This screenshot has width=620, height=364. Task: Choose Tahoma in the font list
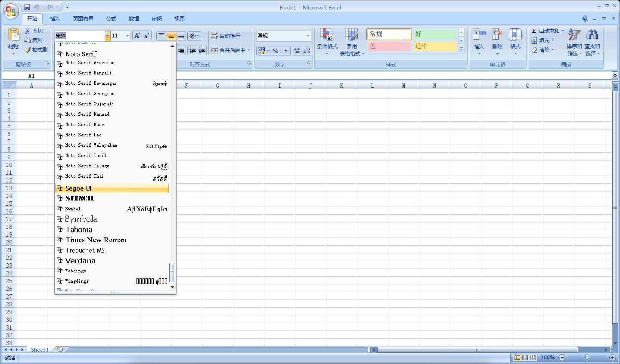(x=112, y=230)
